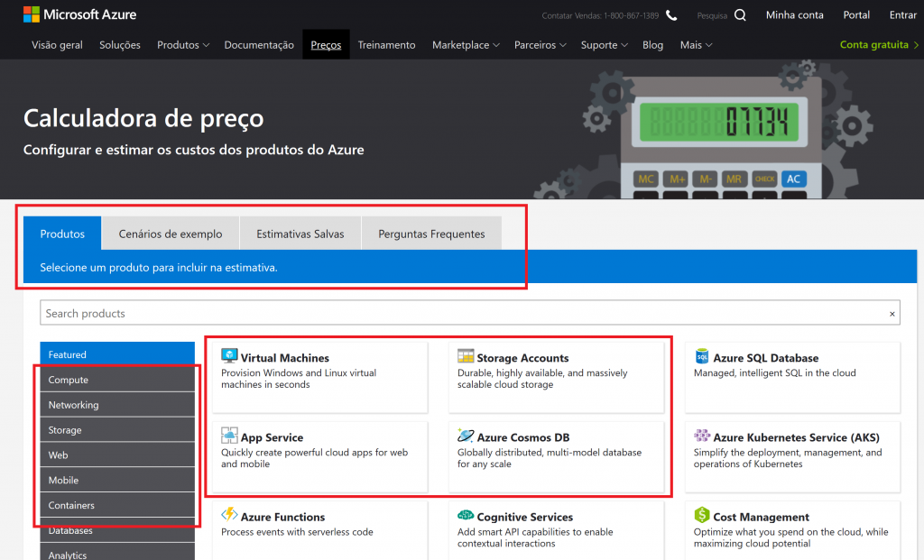The height and width of the screenshot is (560, 924).
Task: Click the Azure Cosmos DB icon
Action: (x=466, y=436)
